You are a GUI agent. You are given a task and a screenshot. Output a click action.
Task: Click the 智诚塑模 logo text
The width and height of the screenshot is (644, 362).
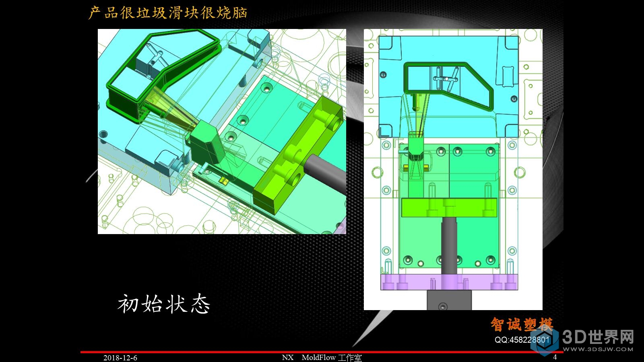click(522, 324)
